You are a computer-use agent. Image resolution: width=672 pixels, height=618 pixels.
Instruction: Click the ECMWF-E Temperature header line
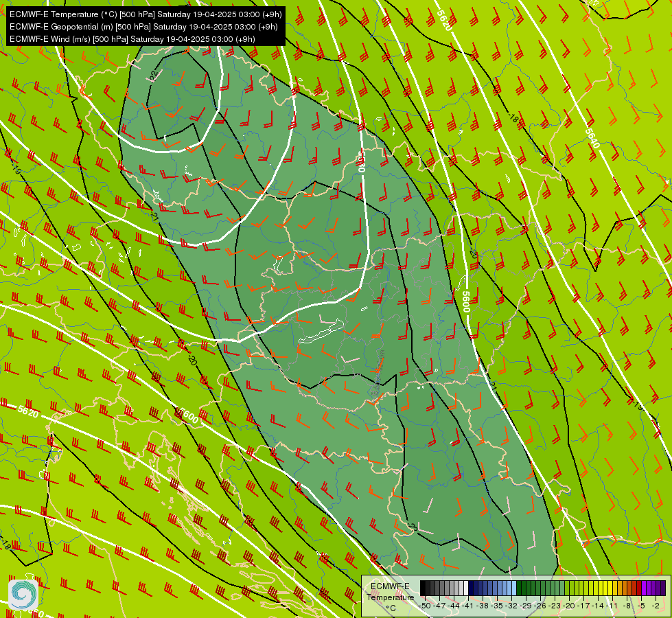[x=146, y=14]
